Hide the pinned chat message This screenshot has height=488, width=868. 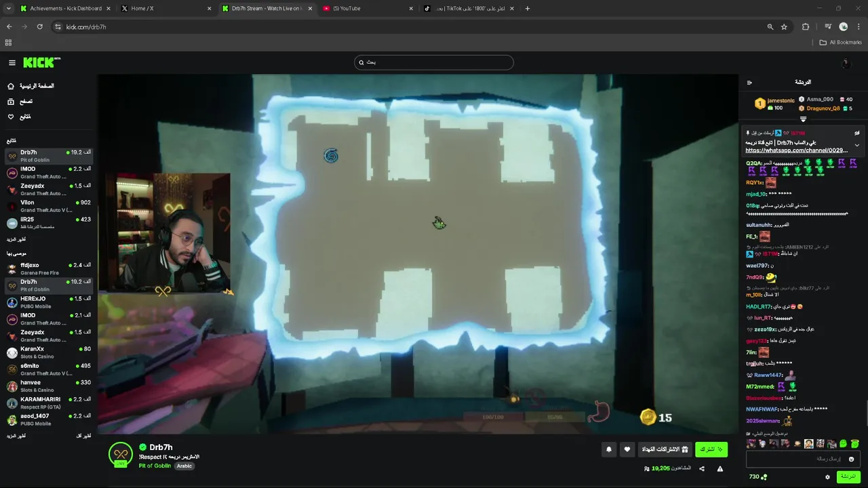(857, 133)
